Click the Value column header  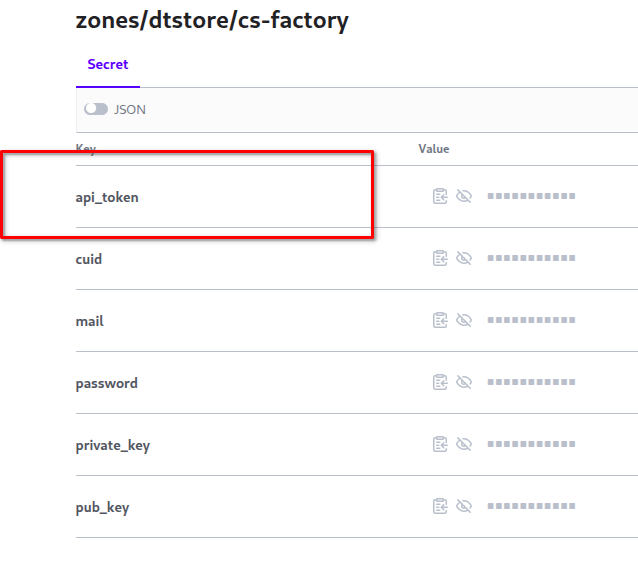434,149
